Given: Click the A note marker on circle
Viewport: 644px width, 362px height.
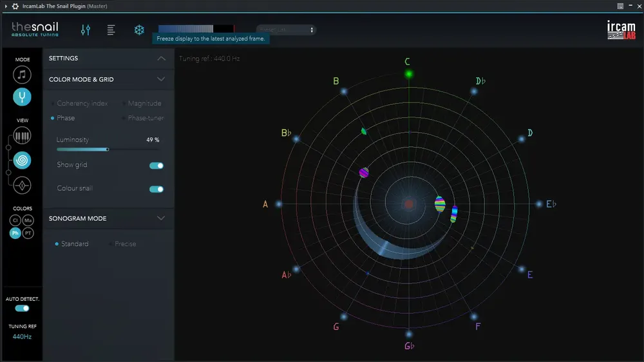Looking at the screenshot, I should point(279,204).
